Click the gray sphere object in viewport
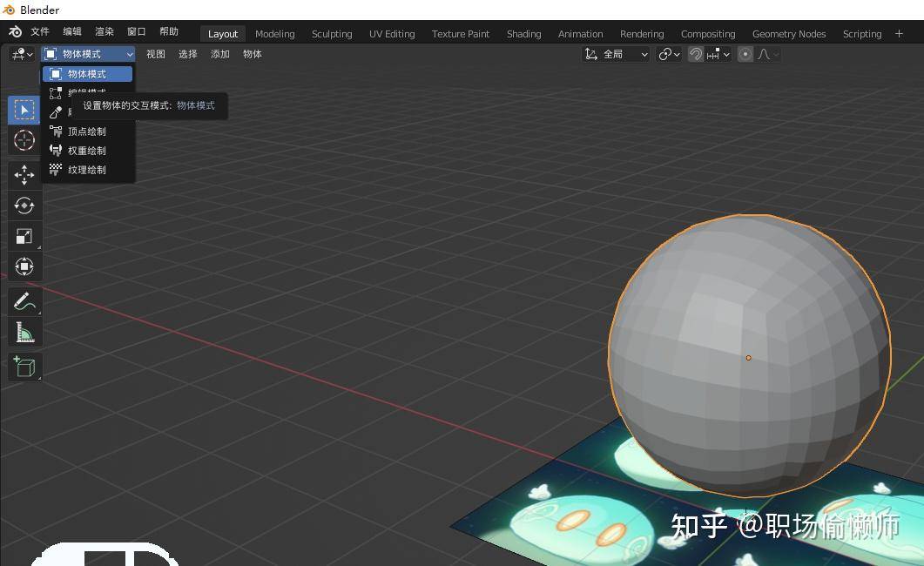 point(749,355)
